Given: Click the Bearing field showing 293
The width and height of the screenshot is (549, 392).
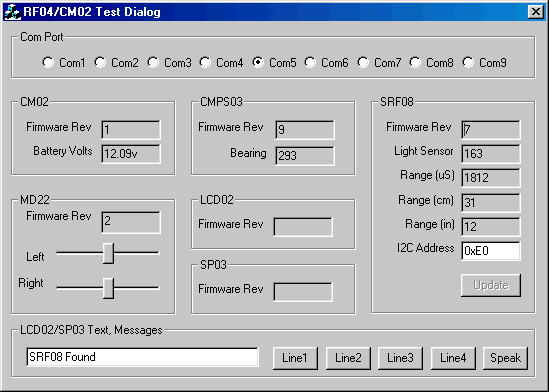Looking at the screenshot, I should coord(305,156).
